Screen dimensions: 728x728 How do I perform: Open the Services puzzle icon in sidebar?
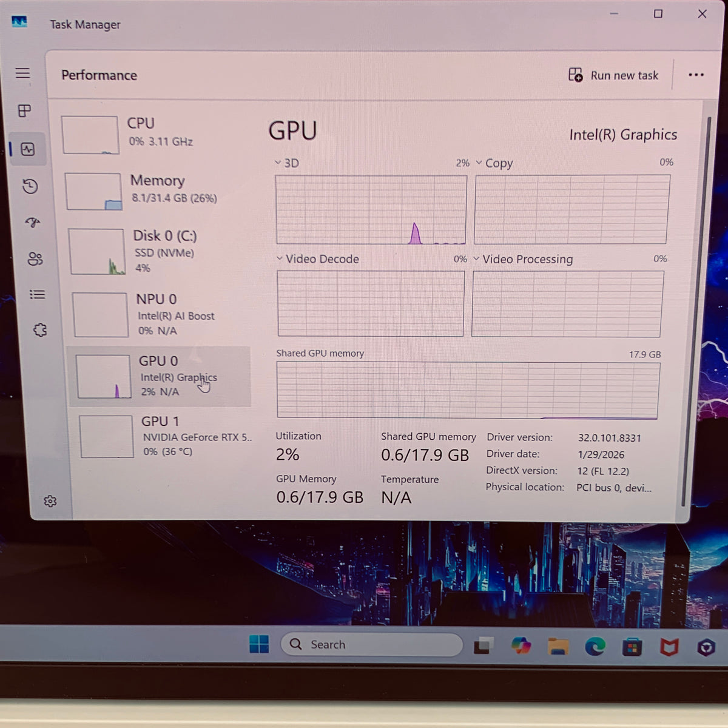[x=40, y=330]
